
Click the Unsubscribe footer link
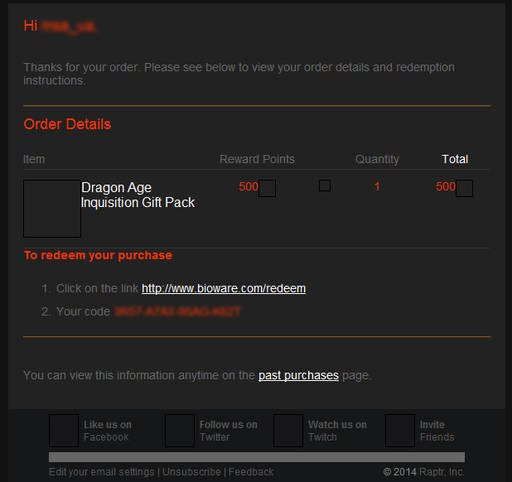(191, 472)
